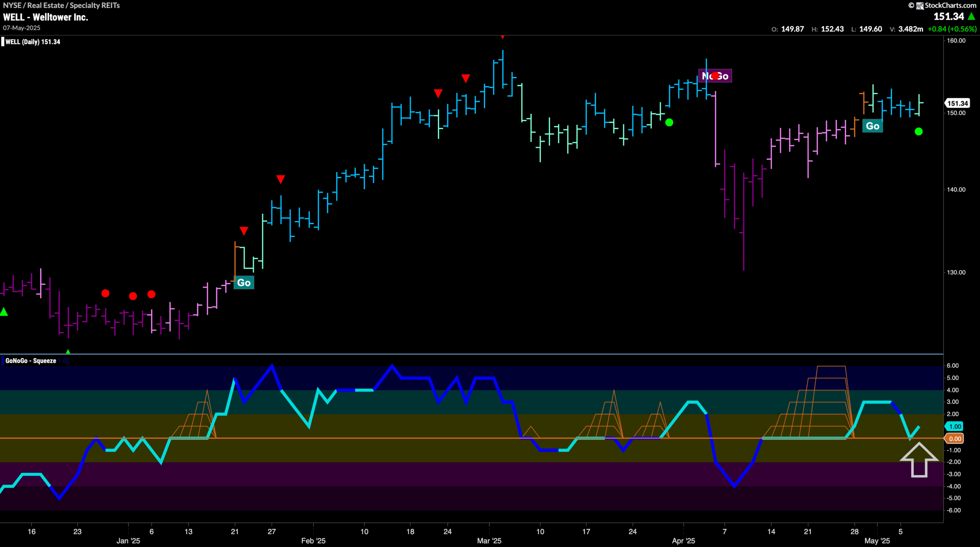Click the 'NYSE / Real Estate / Specialty REITs' breadcrumb
The height and width of the screenshot is (547, 980).
pos(61,5)
